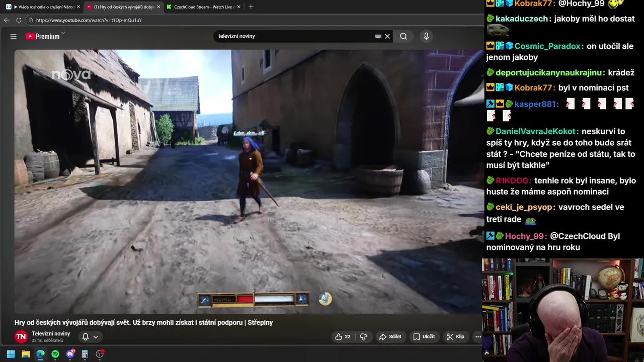Click Kobrak77 message 'byl v nominaci pst'

594,88
